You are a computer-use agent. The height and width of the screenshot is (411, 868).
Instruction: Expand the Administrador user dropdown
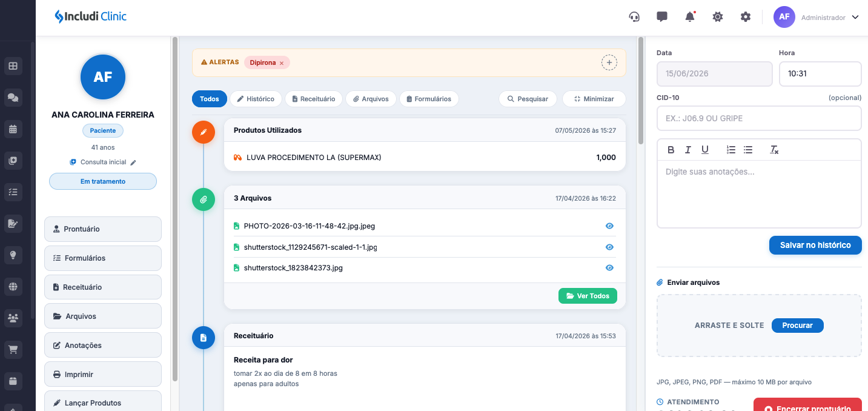[x=855, y=17]
